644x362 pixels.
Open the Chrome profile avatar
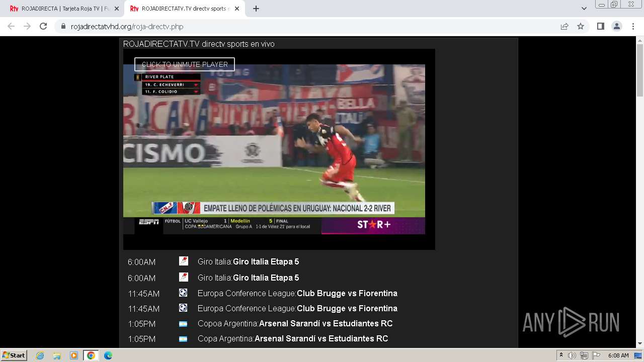(x=617, y=26)
